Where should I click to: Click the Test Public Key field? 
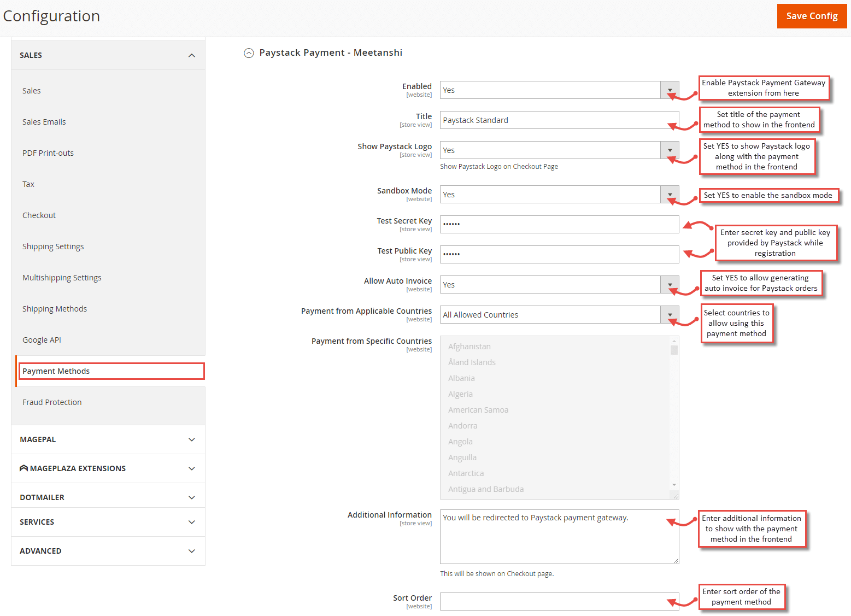[x=559, y=254]
